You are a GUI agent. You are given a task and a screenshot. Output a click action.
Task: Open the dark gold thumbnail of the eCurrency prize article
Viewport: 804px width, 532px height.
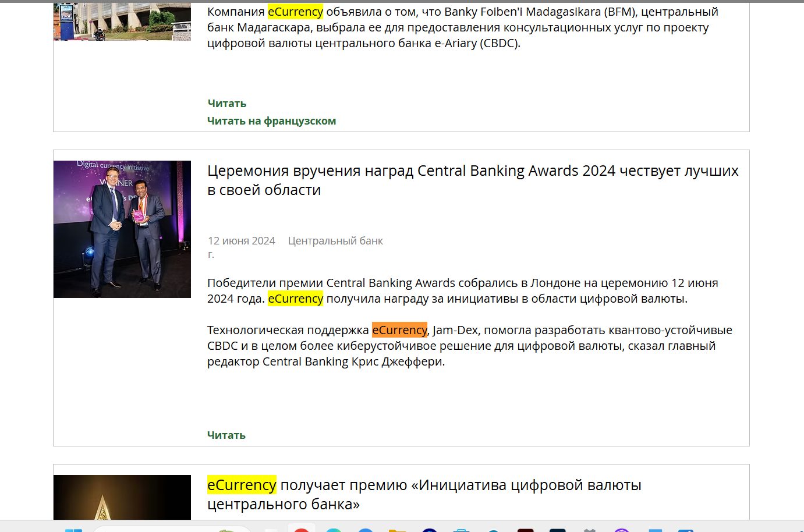point(122,497)
